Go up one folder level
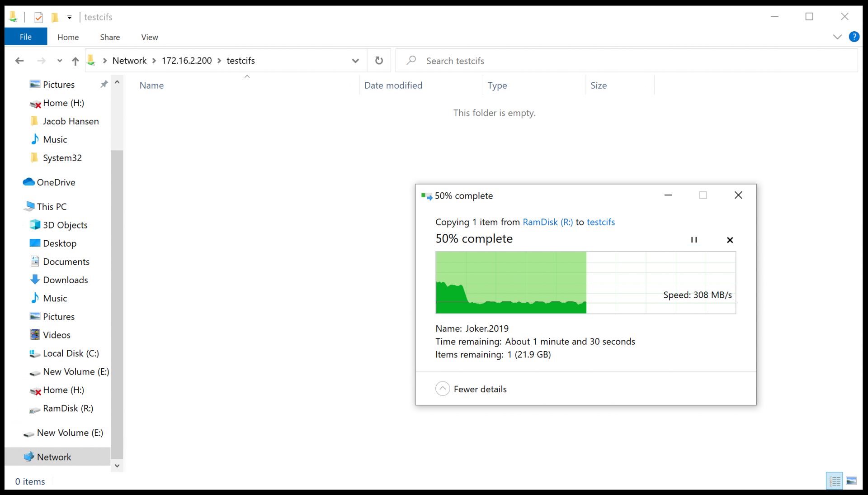Viewport: 868px width, 495px height. tap(75, 61)
